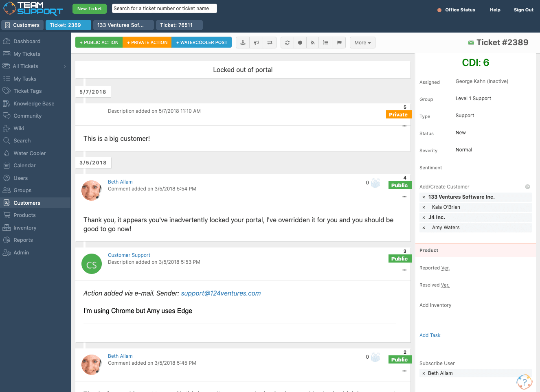Remove 133 Ventures Software Inc. from customers
Screen dimensions: 540x392
424,197
